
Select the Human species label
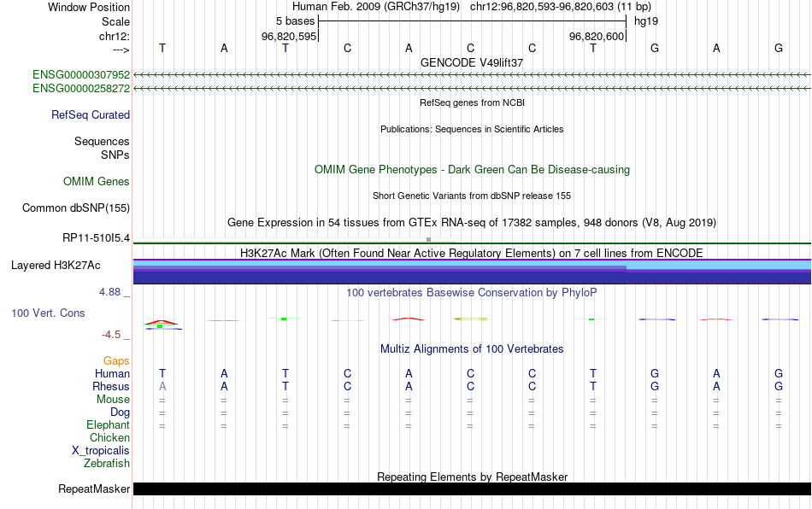click(x=112, y=373)
